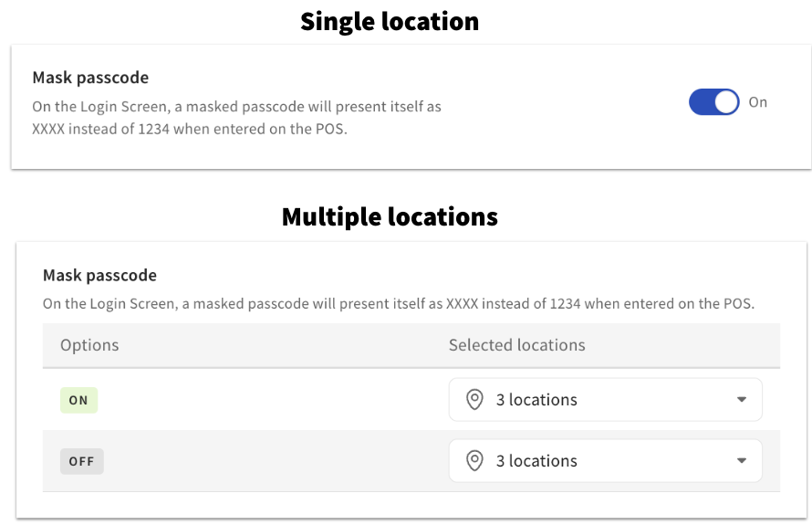Expand the ON row dropdown arrow
This screenshot has width=812, height=525.
tap(742, 400)
